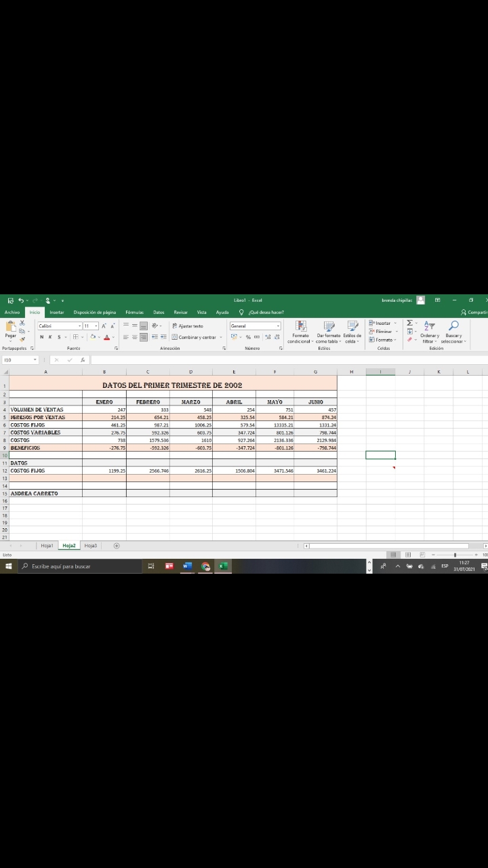The width and height of the screenshot is (488, 868).
Task: Click the Archivo file button
Action: pyautogui.click(x=12, y=312)
